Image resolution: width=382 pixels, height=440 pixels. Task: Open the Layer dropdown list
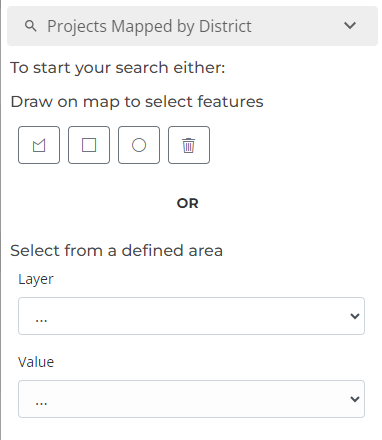191,316
